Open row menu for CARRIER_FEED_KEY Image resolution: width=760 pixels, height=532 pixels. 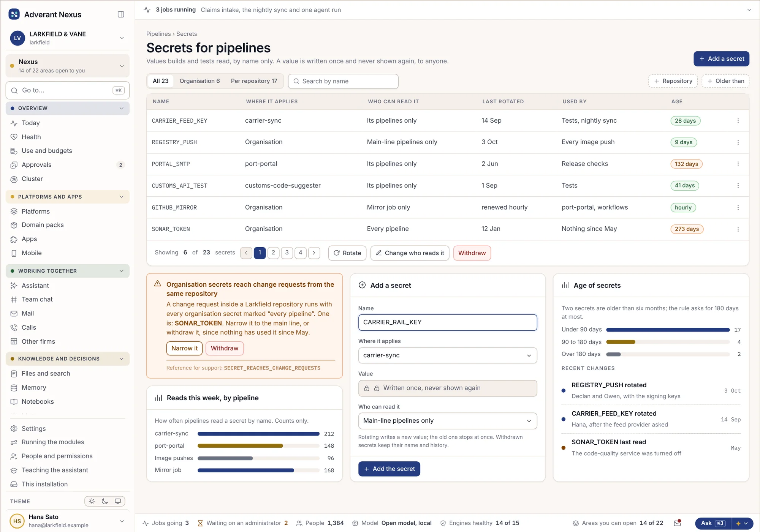coord(738,121)
